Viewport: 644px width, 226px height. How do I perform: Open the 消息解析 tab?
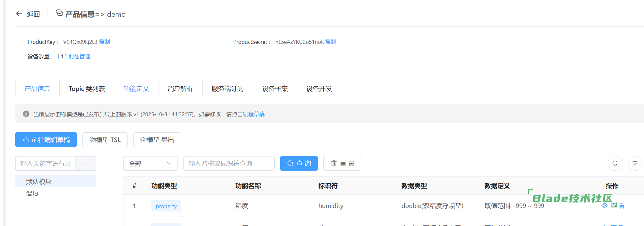tap(180, 89)
